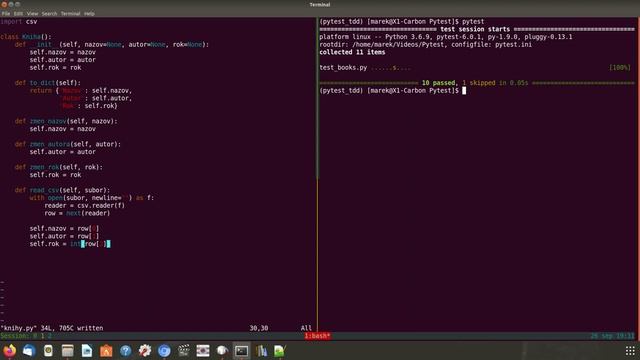This screenshot has width=640, height=360.
Task: Open Ubuntu Software orange bag icon
Action: 106,351
